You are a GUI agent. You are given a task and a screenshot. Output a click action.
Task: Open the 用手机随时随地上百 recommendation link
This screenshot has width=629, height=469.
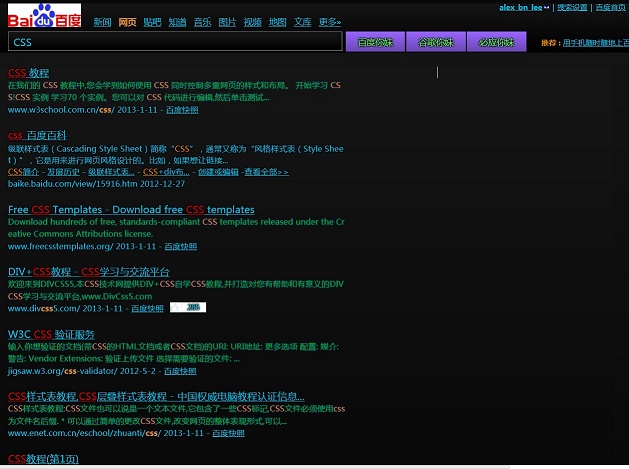[x=596, y=43]
